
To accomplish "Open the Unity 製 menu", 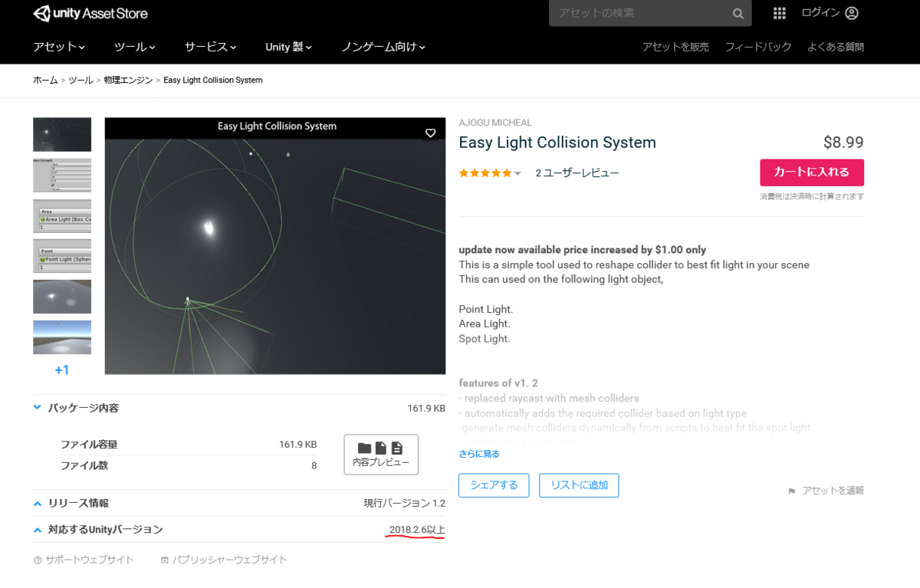I will pos(289,47).
